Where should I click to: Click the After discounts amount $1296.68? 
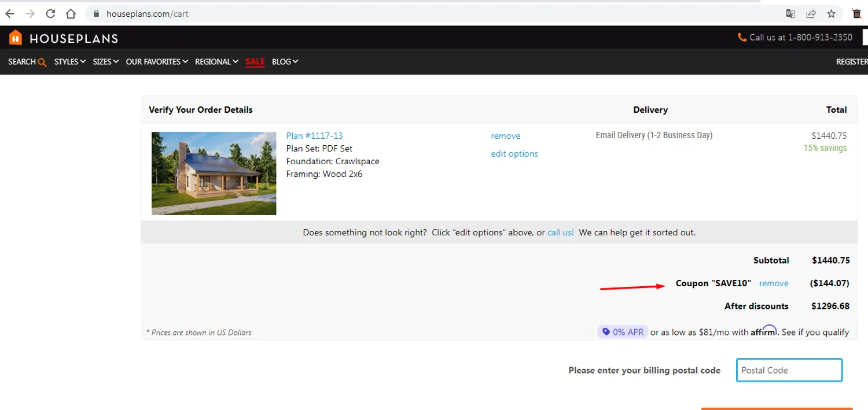click(x=830, y=306)
